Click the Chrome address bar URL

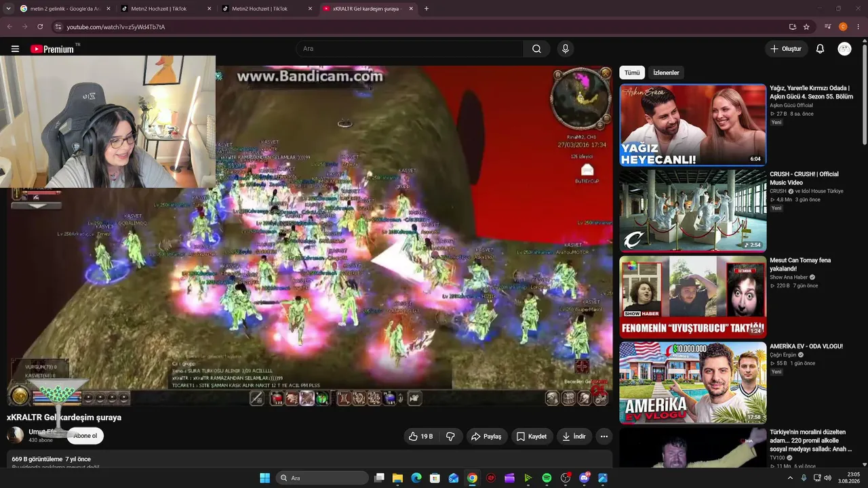click(x=116, y=27)
